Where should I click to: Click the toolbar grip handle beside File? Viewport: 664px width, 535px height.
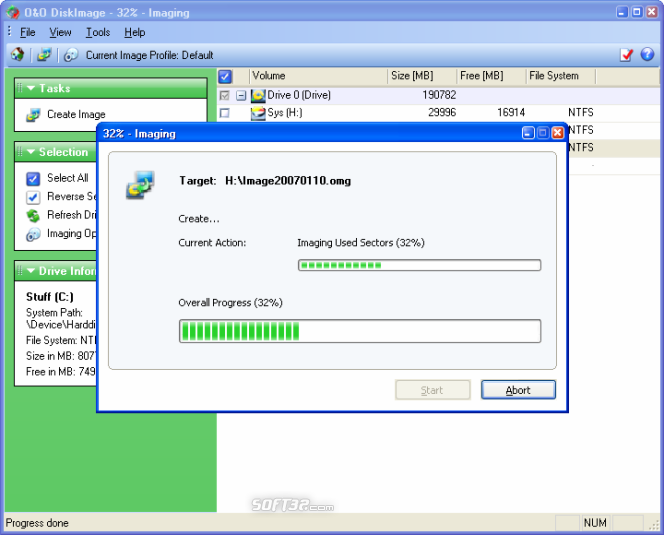[9, 32]
